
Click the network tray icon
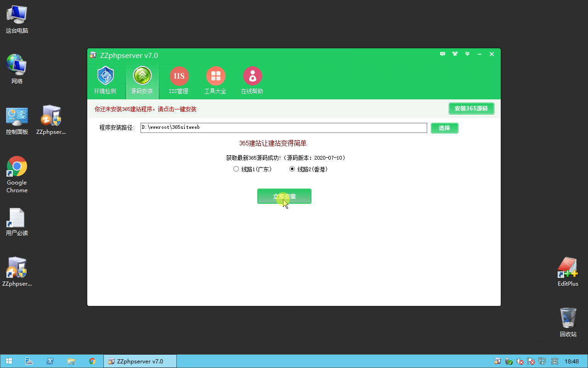coord(543,361)
